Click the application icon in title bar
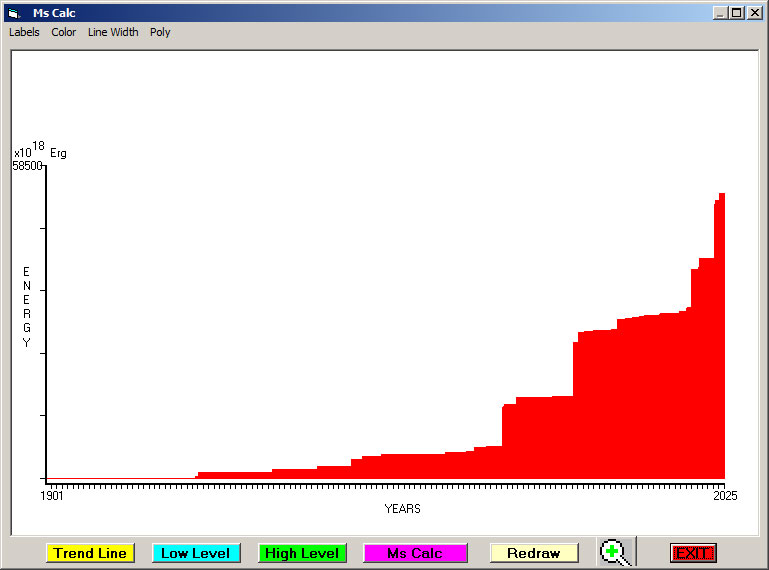 click(14, 13)
